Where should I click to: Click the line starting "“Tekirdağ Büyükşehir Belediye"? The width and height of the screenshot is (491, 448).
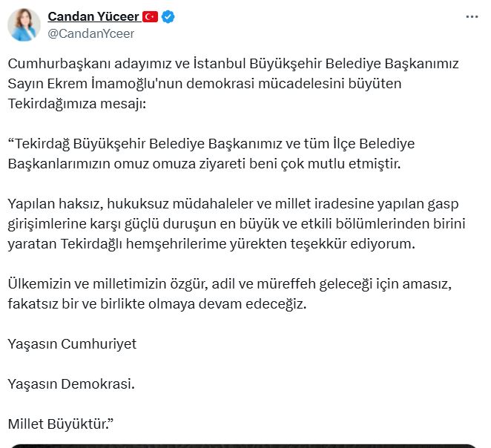point(211,144)
